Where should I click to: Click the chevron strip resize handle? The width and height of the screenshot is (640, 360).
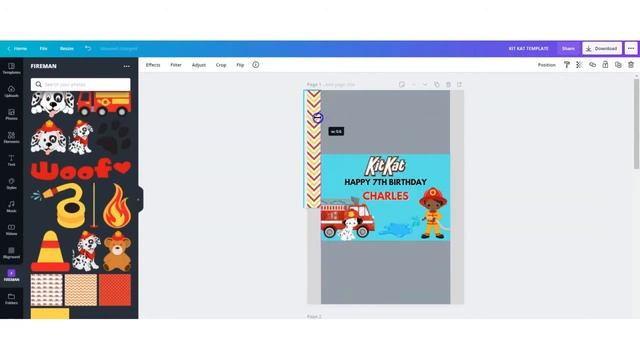(x=318, y=118)
